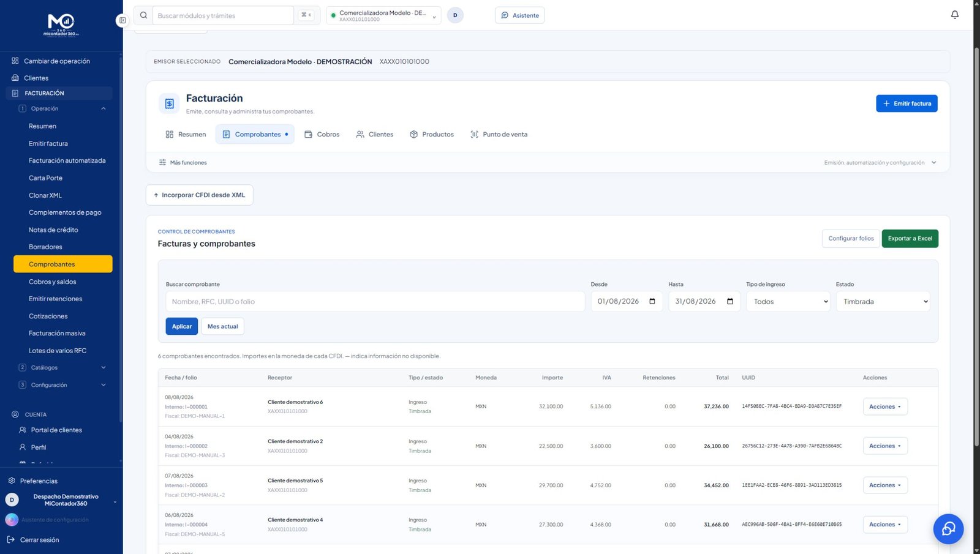
Task: Open the Tipo de ingreso dropdown
Action: coord(788,301)
